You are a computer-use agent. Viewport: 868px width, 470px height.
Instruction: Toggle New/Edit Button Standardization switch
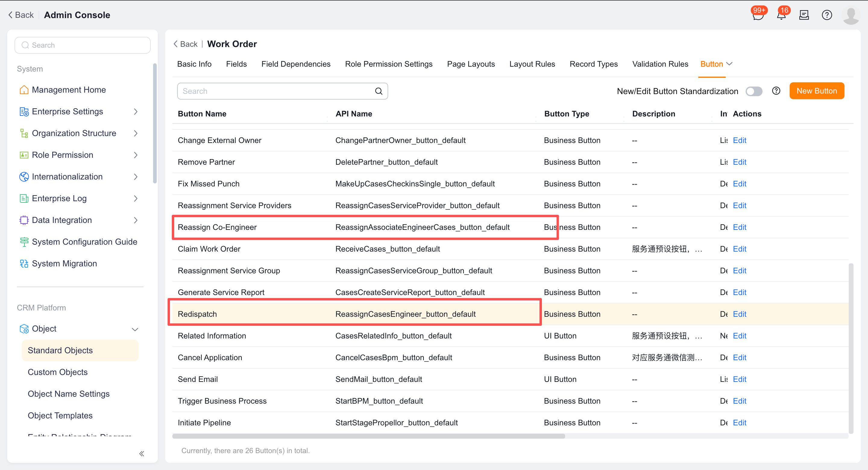coord(754,91)
